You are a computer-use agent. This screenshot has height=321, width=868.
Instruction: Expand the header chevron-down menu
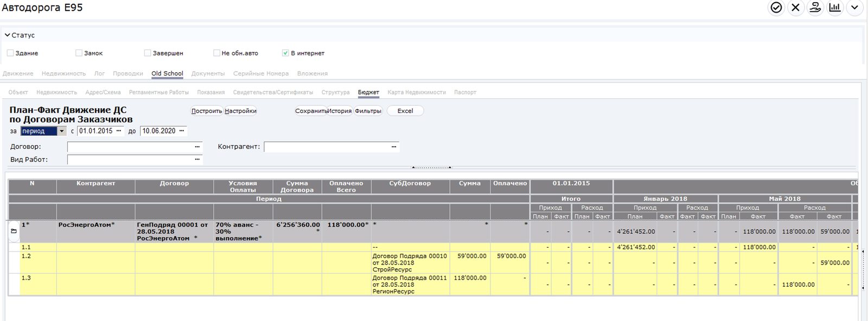click(x=854, y=8)
